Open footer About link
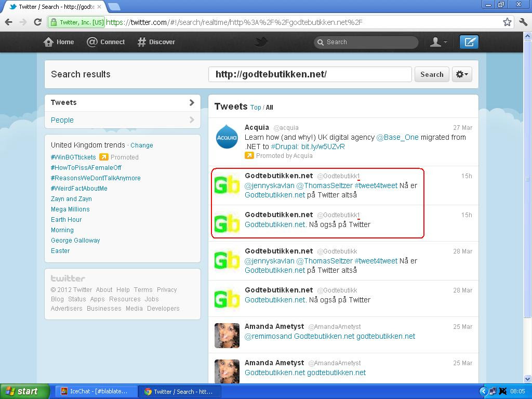 (x=104, y=290)
